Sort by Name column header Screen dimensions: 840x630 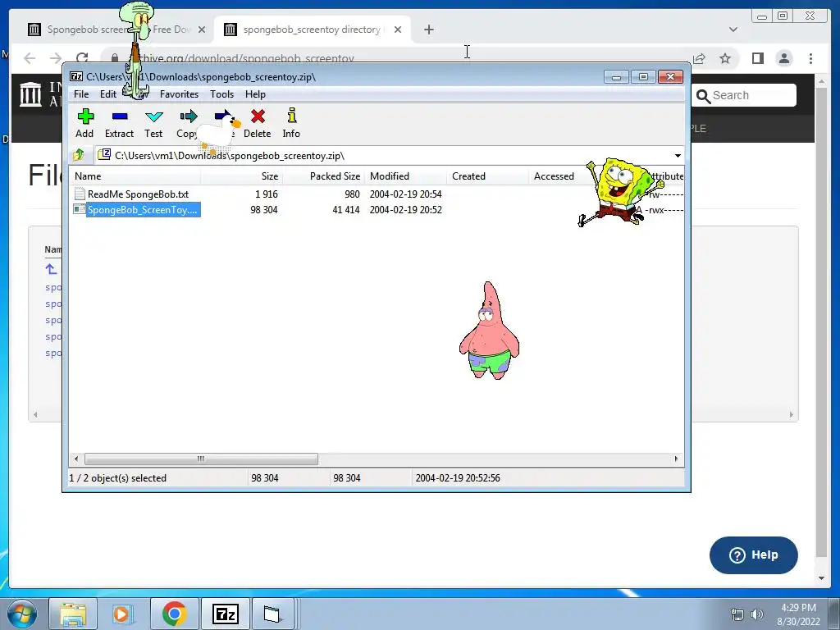pos(135,176)
